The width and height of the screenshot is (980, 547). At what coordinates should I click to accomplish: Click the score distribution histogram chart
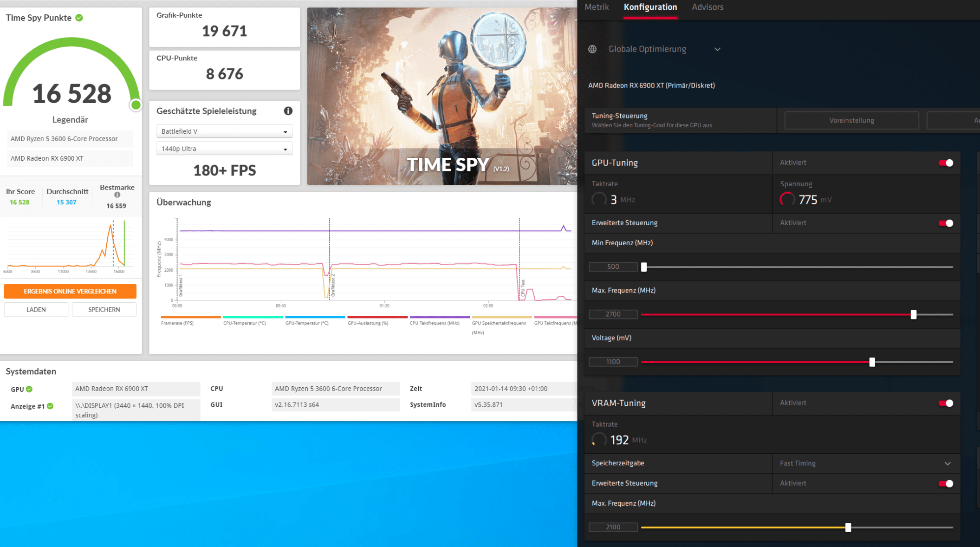pyautogui.click(x=70, y=247)
